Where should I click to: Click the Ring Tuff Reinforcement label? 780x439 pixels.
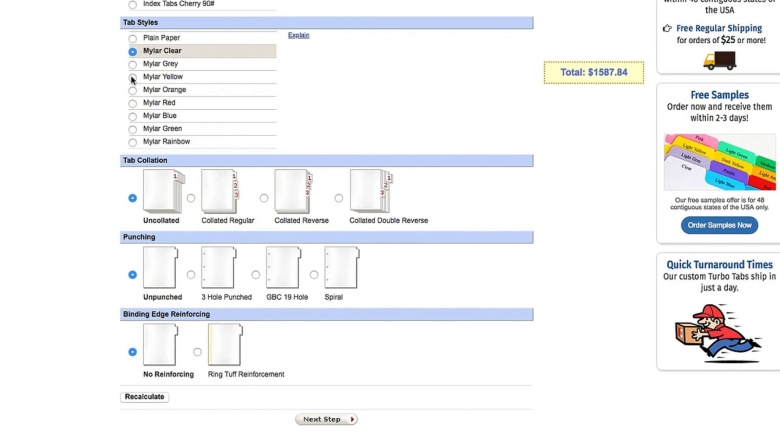[246, 374]
